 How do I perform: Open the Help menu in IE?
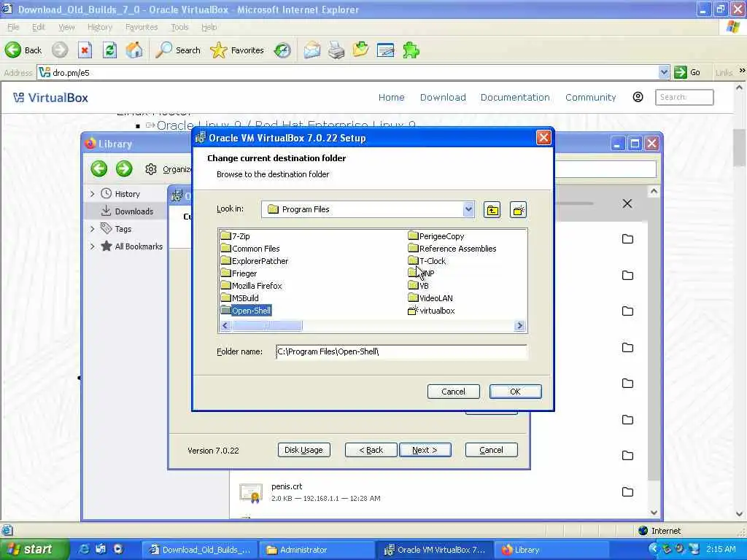tap(209, 27)
